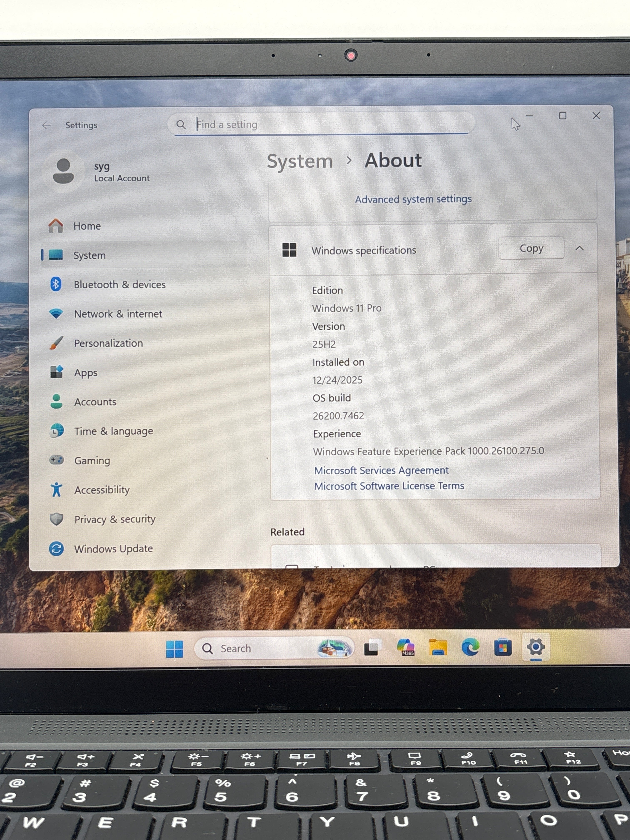Open the Start menu from taskbar

175,649
